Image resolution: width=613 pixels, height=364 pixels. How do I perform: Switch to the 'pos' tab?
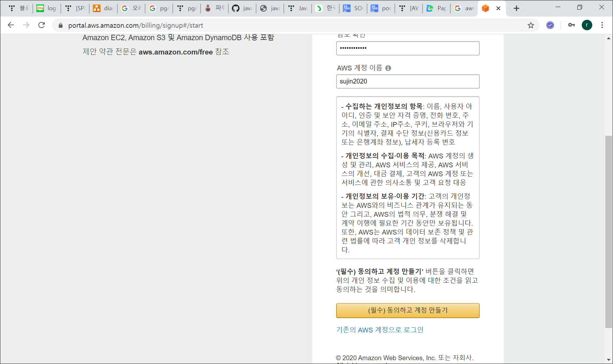click(381, 9)
